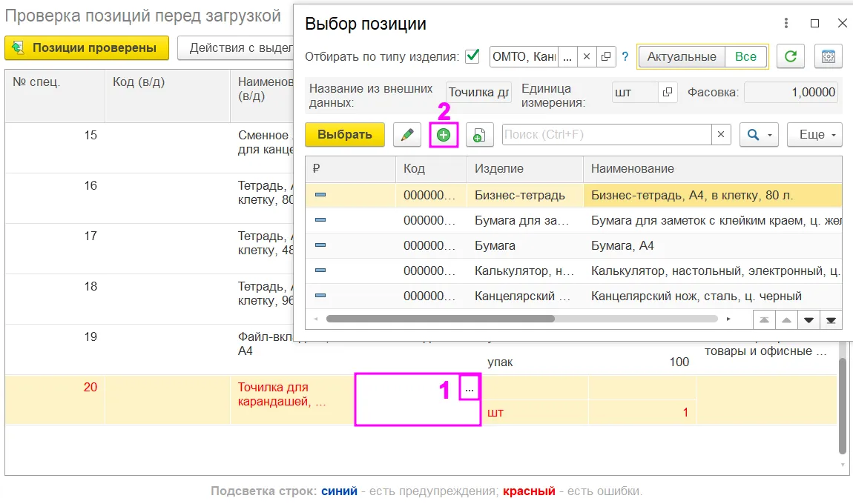Click the yellow 'Выбрать' button
853x504 pixels.
point(345,135)
